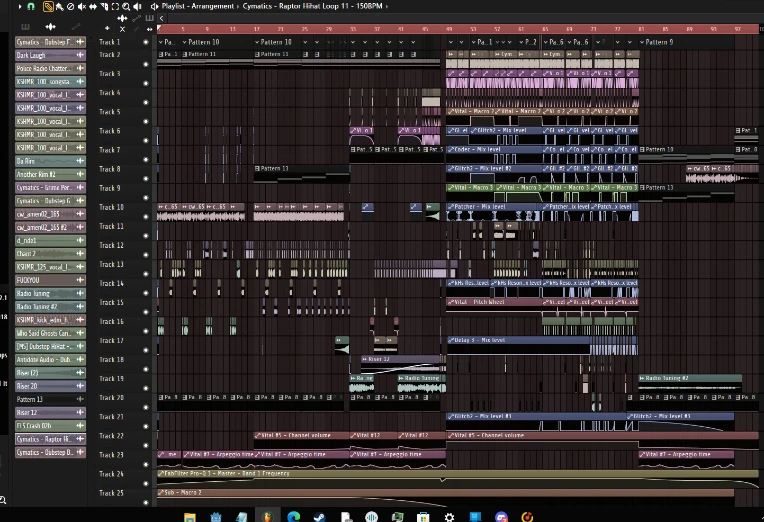
Task: Show patterns in picker panel filter
Action: coord(25,26)
